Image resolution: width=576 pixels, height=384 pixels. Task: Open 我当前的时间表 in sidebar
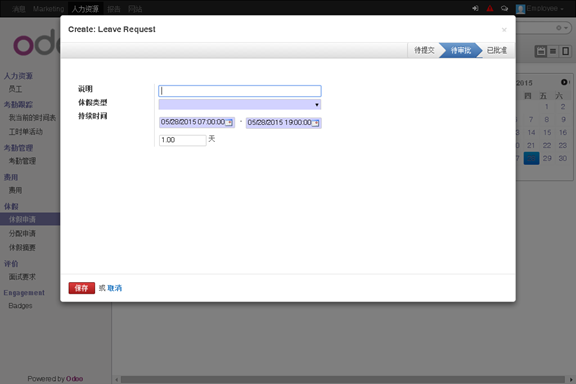point(32,118)
